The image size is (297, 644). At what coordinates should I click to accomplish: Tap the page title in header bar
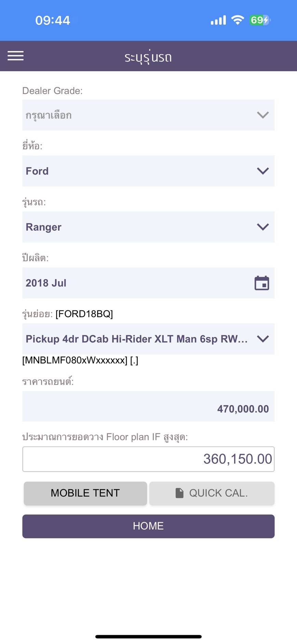[148, 57]
